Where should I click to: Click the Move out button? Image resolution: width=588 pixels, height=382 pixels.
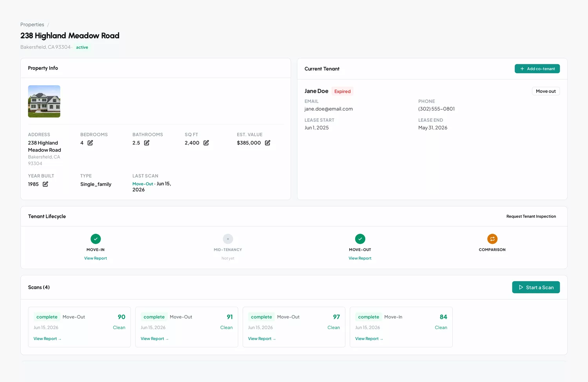point(546,91)
